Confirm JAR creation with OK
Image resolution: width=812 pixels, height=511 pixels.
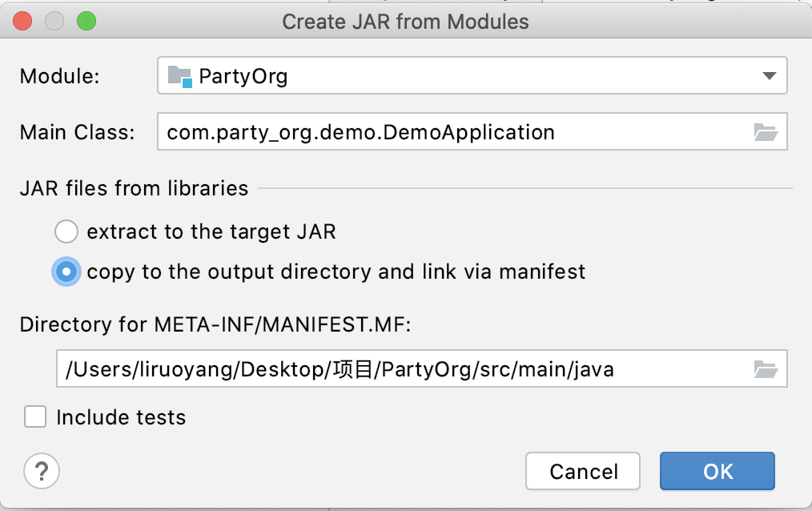tap(716, 471)
